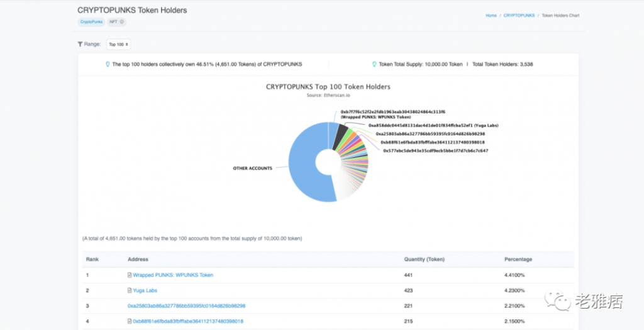Image resolution: width=644 pixels, height=330 pixels.
Task: Click lightbulb icon beside Token Total Supply
Action: coord(374,64)
